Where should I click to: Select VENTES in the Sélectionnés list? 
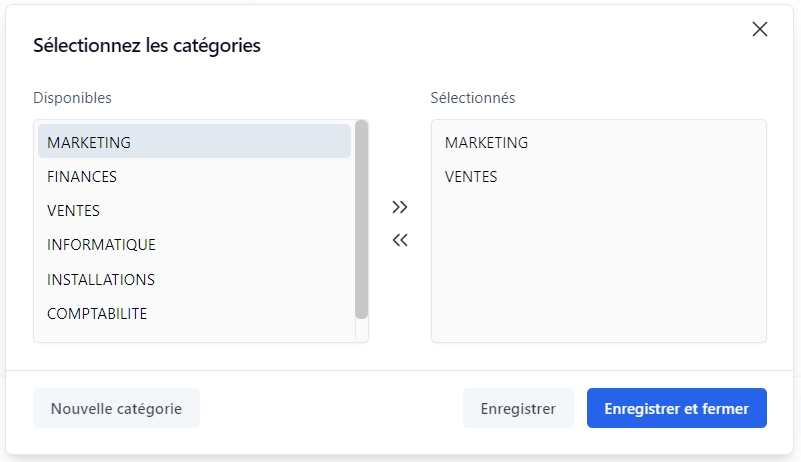click(471, 177)
